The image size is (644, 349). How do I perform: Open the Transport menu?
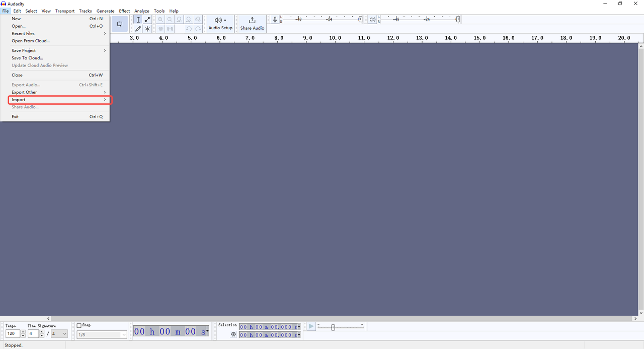65,11
